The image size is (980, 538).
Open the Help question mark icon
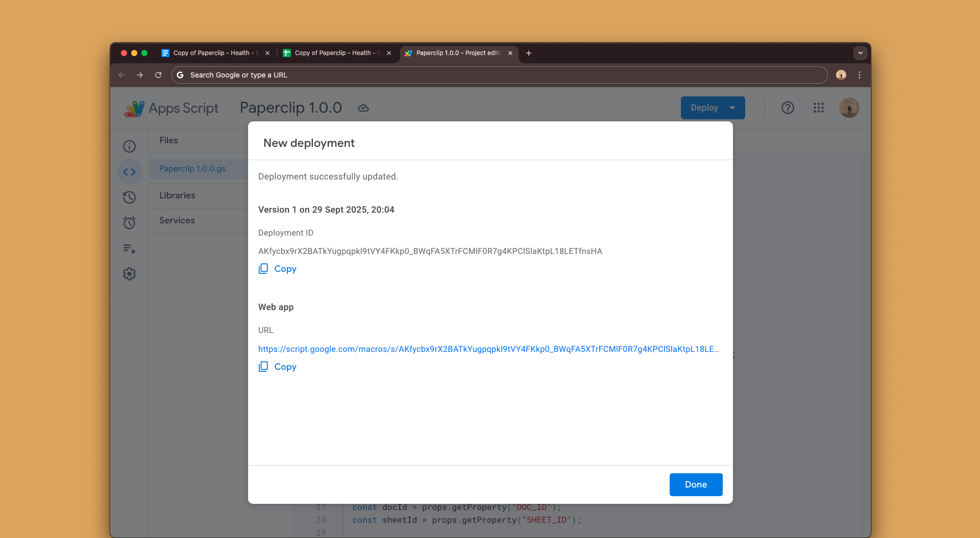pyautogui.click(x=788, y=108)
